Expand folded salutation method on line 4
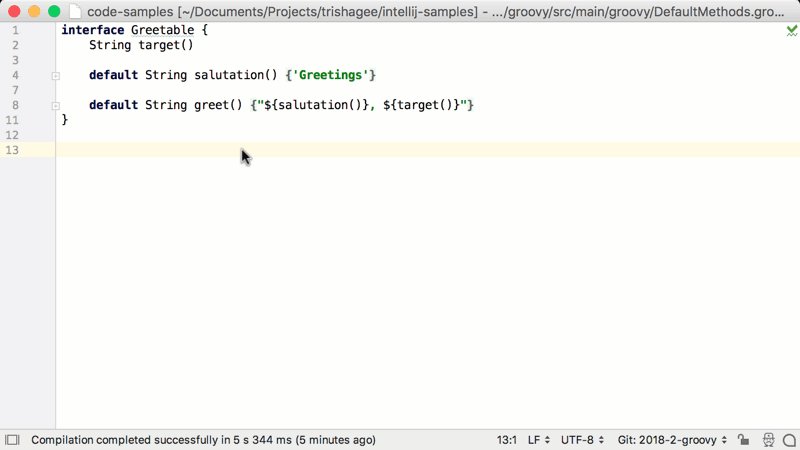Screen dimensions: 800x450 point(56,76)
